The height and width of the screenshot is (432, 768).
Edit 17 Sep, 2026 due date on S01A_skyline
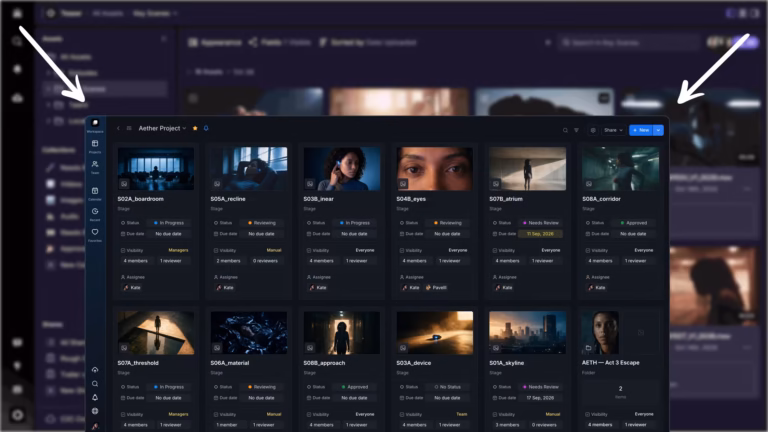[x=540, y=398]
